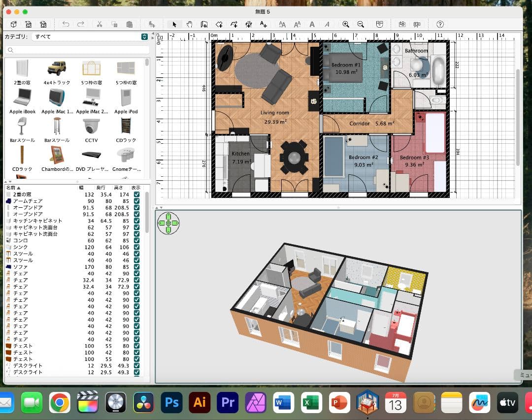Select the Create walls tool
Screen dimensions: 532x420
(x=203, y=24)
